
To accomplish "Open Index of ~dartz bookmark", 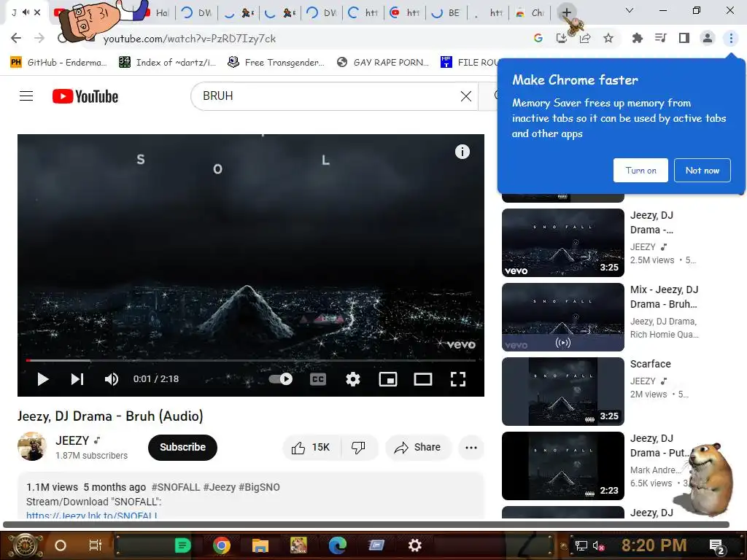I will tap(168, 63).
